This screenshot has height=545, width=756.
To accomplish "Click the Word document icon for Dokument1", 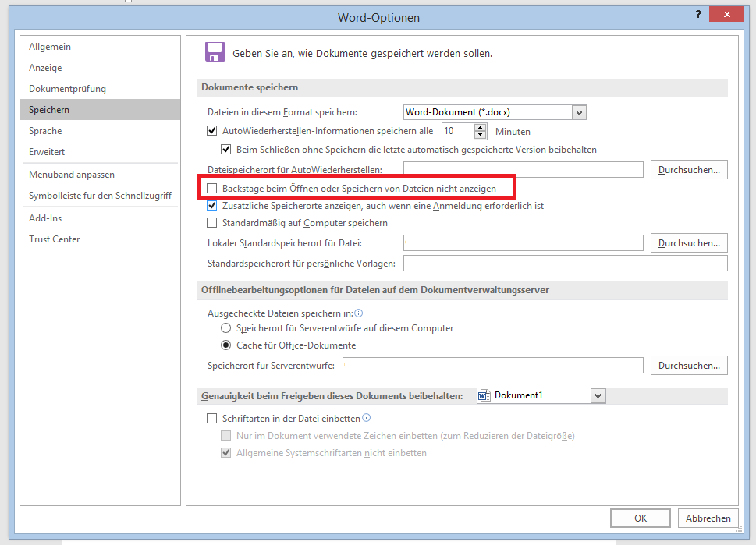I will [x=484, y=396].
